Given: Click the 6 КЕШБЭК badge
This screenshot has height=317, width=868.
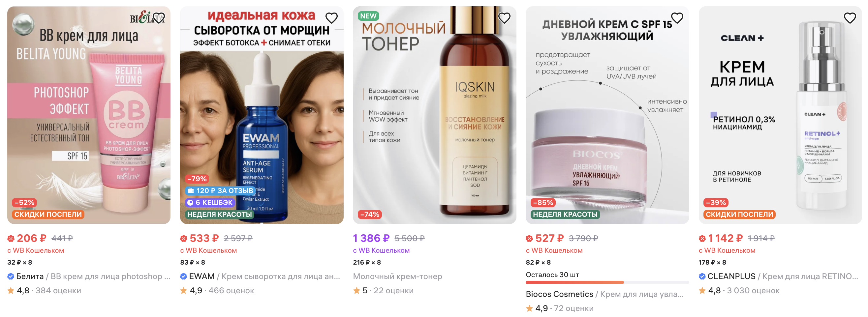Looking at the screenshot, I should pyautogui.click(x=210, y=202).
